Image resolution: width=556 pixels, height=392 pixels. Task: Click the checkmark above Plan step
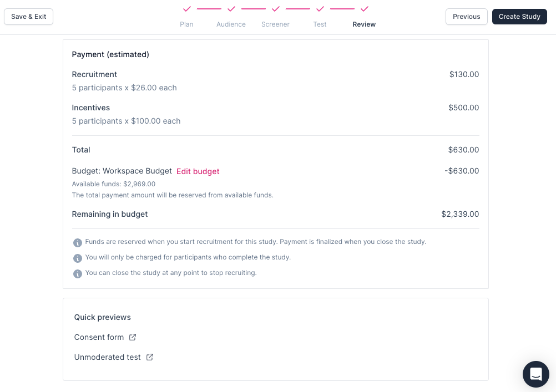187,9
